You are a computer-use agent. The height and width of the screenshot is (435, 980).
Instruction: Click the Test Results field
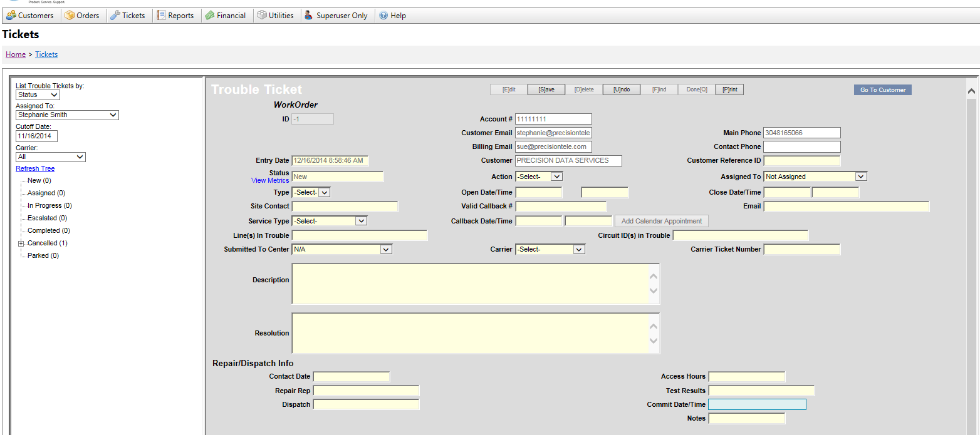coord(761,391)
